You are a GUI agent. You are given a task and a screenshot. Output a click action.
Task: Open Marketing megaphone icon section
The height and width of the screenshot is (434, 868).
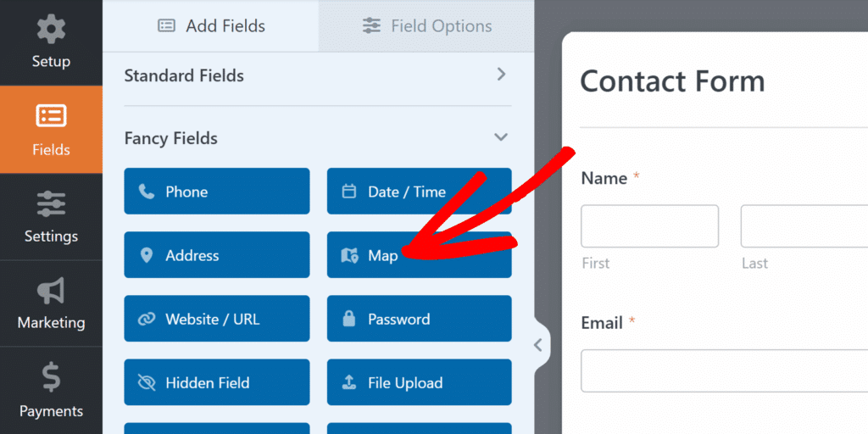tap(51, 303)
